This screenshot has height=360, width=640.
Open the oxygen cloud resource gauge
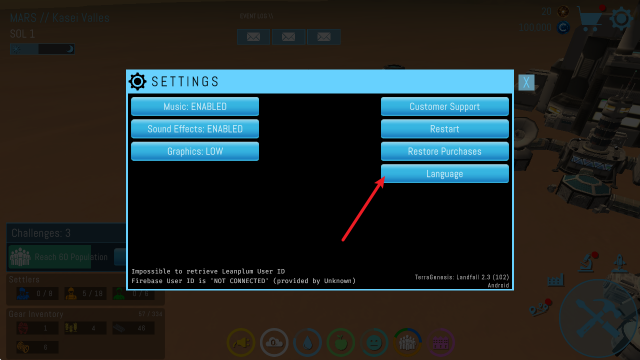[x=274, y=342]
